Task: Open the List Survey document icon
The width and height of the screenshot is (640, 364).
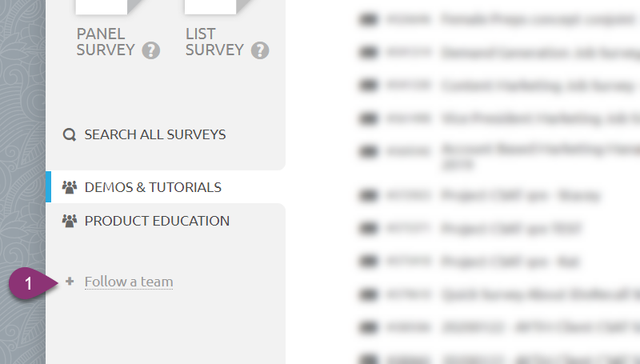Action: point(210,8)
